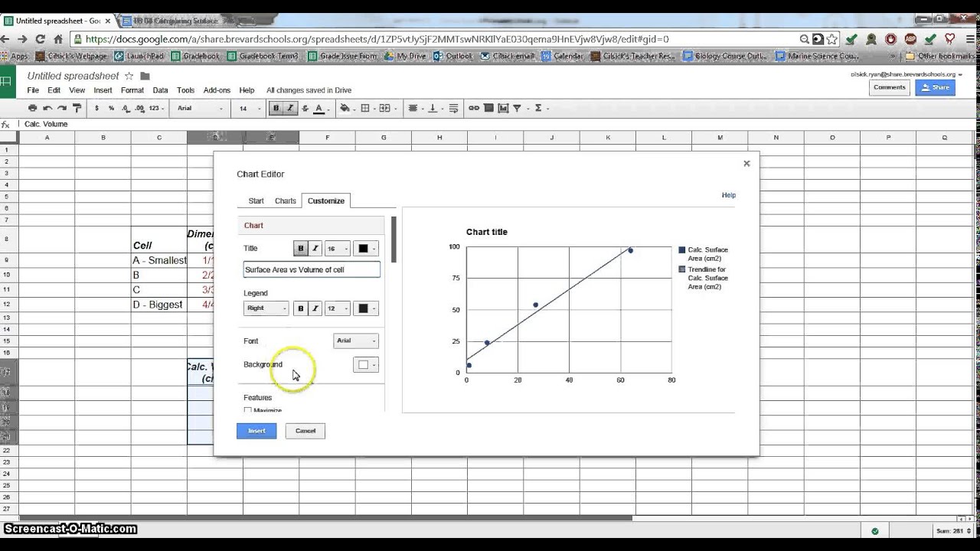Click decrease decimal places icon
The image size is (980, 551).
pos(126,108)
